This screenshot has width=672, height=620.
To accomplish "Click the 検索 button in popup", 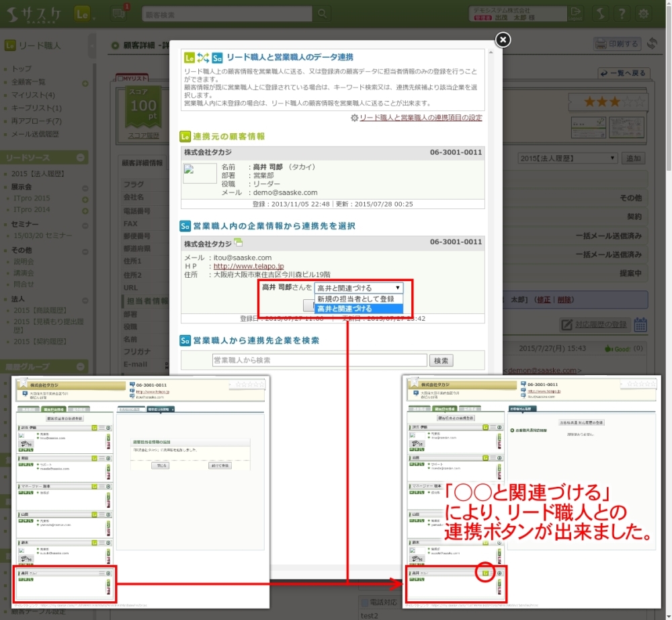I will (441, 360).
